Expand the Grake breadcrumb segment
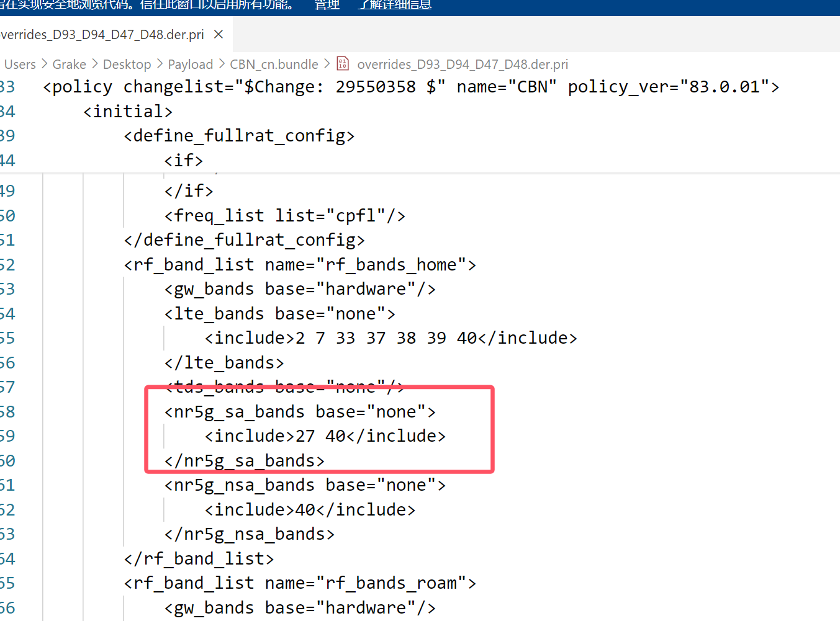This screenshot has width=840, height=621. click(69, 65)
